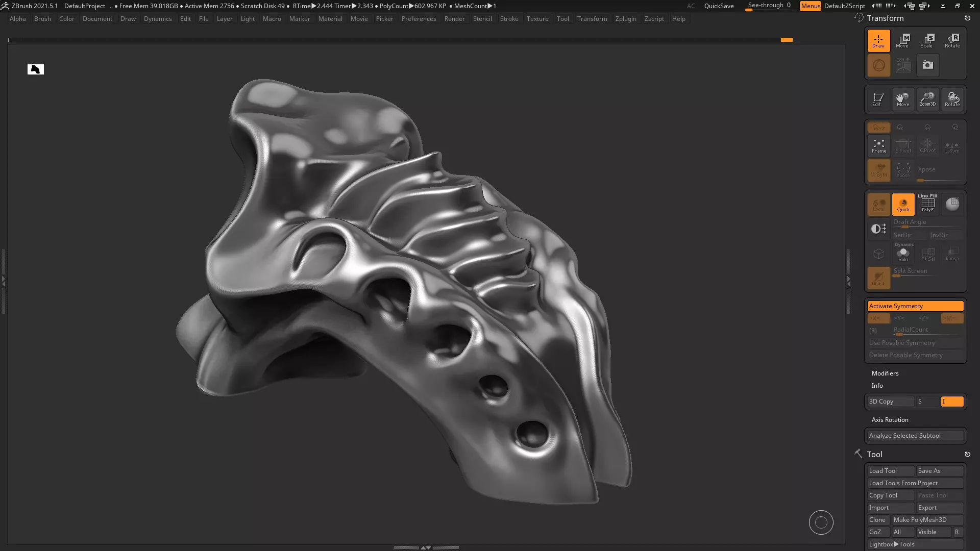Toggle the Ghost transparency button
This screenshot has height=551, width=980.
pos(878,278)
